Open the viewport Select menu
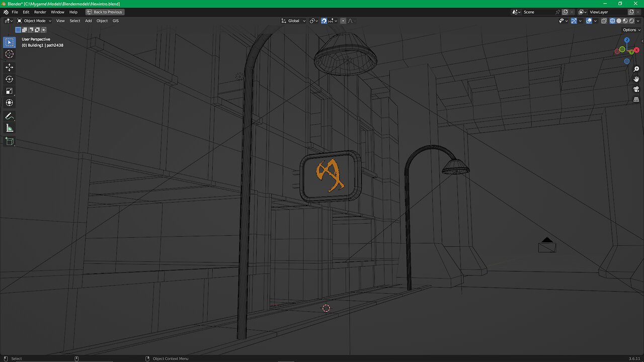This screenshot has height=362, width=644. pos(75,21)
